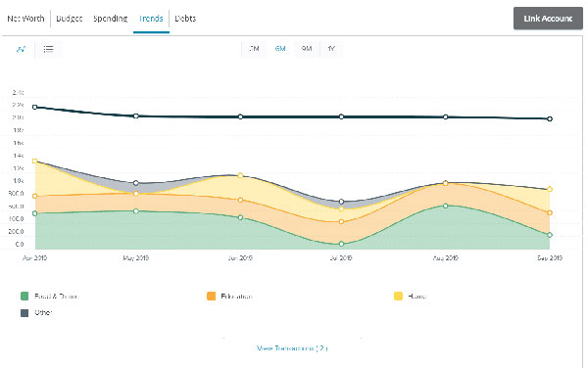Select the dark total line point for Jun 2019
The image size is (588, 368).
(240, 116)
